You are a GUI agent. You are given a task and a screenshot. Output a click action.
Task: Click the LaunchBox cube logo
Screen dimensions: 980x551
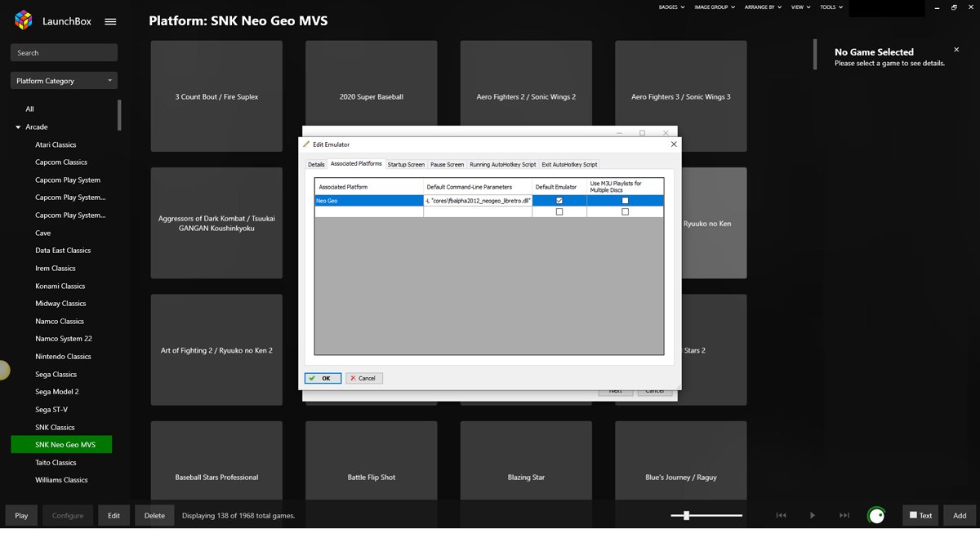pyautogui.click(x=24, y=20)
